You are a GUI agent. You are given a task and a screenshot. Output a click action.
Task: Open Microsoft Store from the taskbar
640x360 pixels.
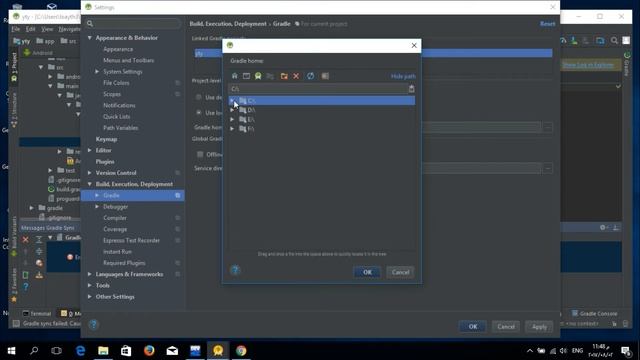pos(126,350)
